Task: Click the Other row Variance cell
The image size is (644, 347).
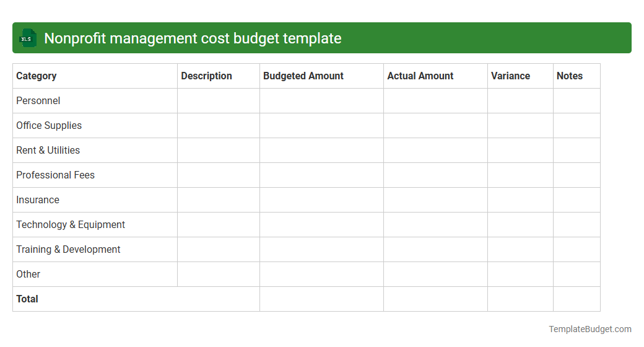Action: (520, 275)
